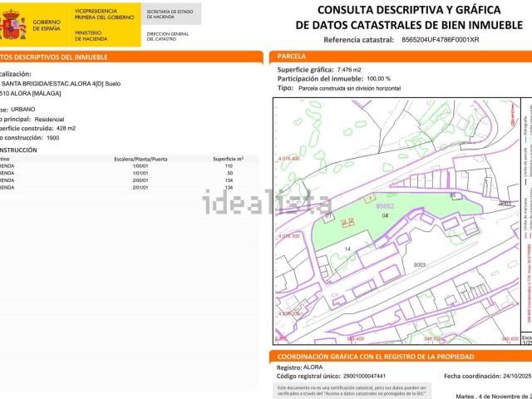This screenshot has width=532, height=399.
Task: Click the 'Código registral único:' label
Action: tap(308, 376)
